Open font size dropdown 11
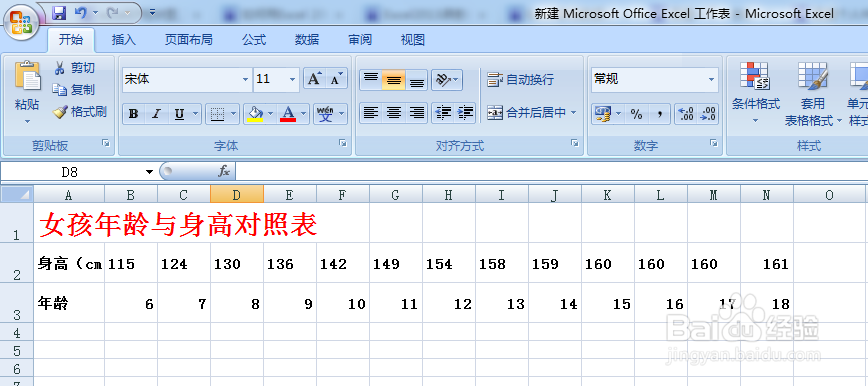The height and width of the screenshot is (386, 868). tap(292, 80)
